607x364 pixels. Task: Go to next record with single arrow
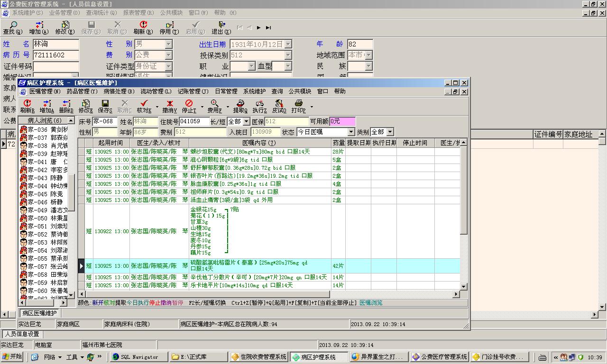[x=258, y=28]
